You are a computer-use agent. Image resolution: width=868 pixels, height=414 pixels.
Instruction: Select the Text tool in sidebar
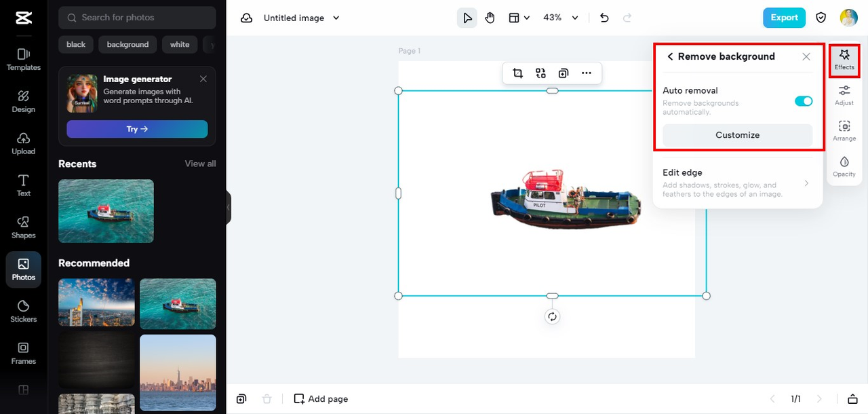coord(24,185)
